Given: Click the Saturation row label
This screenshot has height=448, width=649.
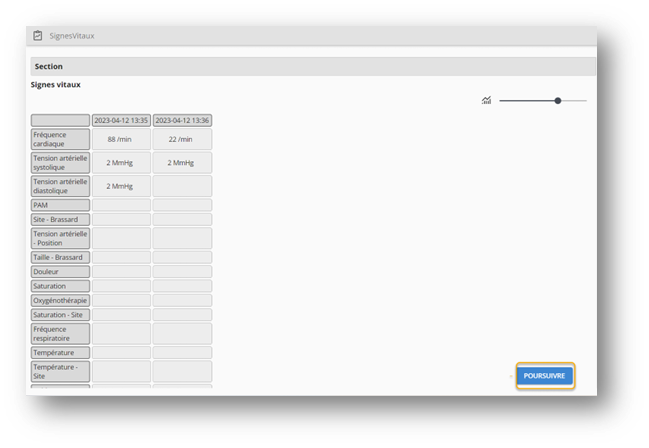Looking at the screenshot, I should (60, 286).
